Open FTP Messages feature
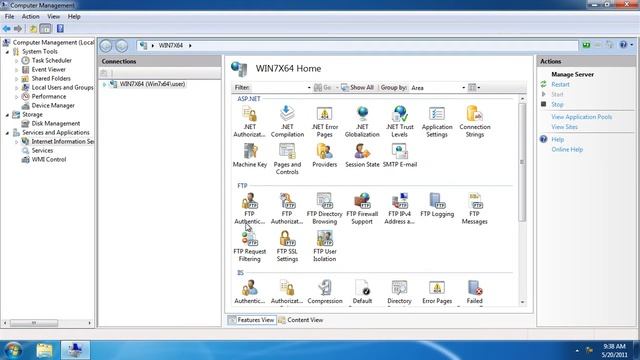 pyautogui.click(x=475, y=209)
